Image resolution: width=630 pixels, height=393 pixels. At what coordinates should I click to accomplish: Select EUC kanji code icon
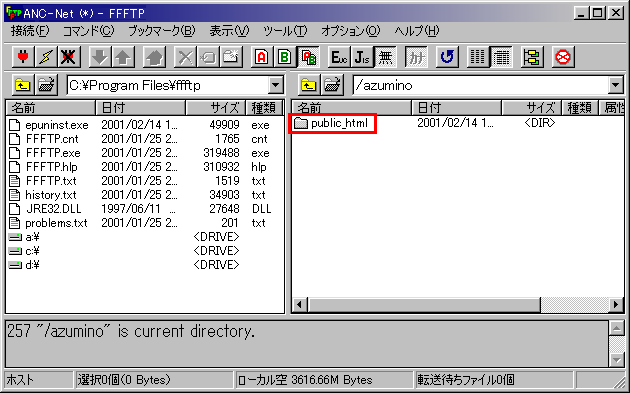coord(339,57)
